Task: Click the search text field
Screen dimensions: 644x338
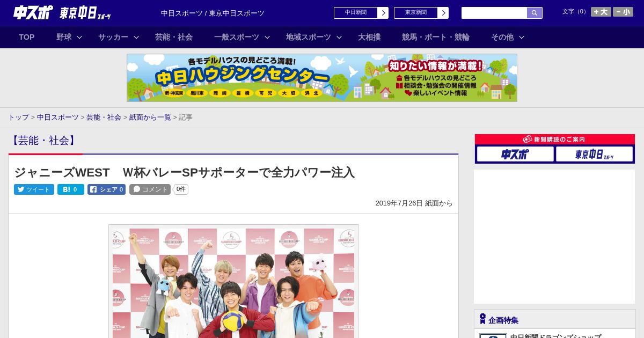Action: (494, 13)
